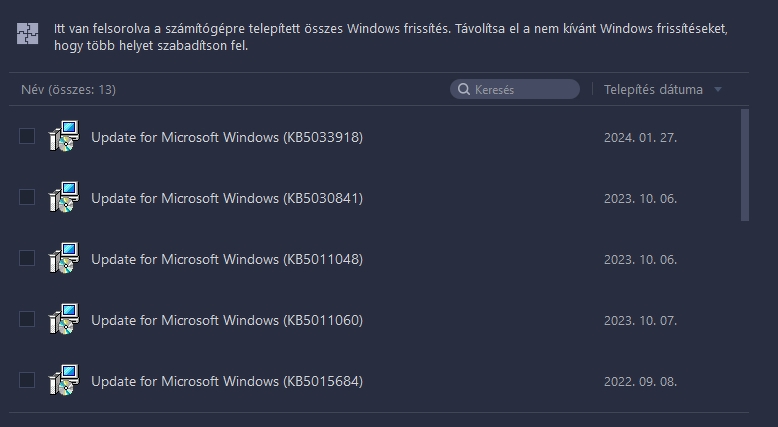Enable the checkbox for update KB5011060

click(27, 319)
